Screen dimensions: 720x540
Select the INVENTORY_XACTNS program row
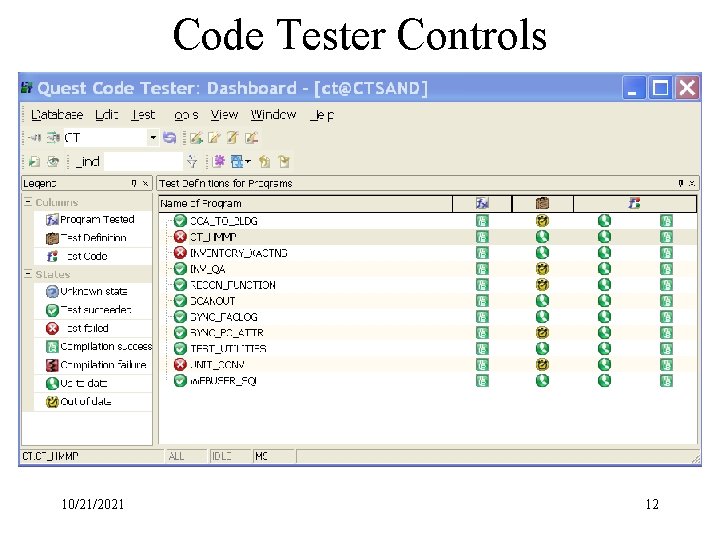tap(428, 253)
